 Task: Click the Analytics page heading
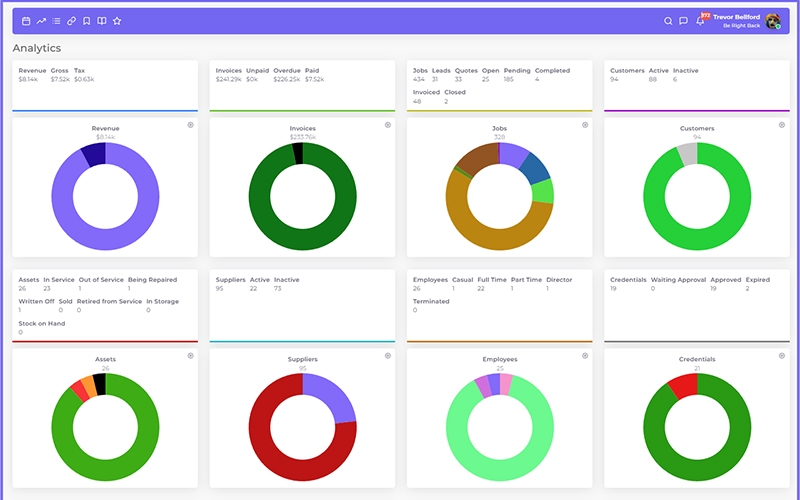tap(37, 48)
